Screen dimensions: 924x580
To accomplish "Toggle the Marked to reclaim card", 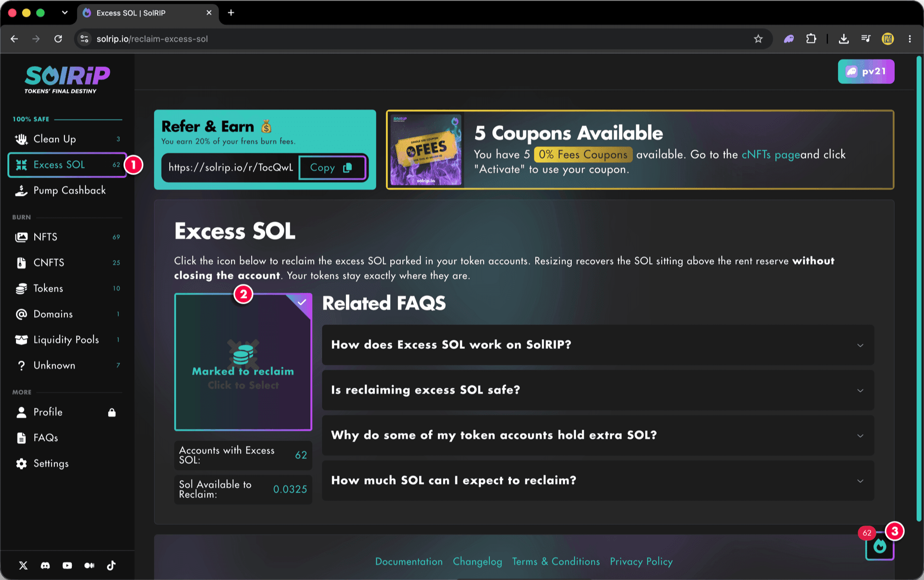I will pos(243,362).
